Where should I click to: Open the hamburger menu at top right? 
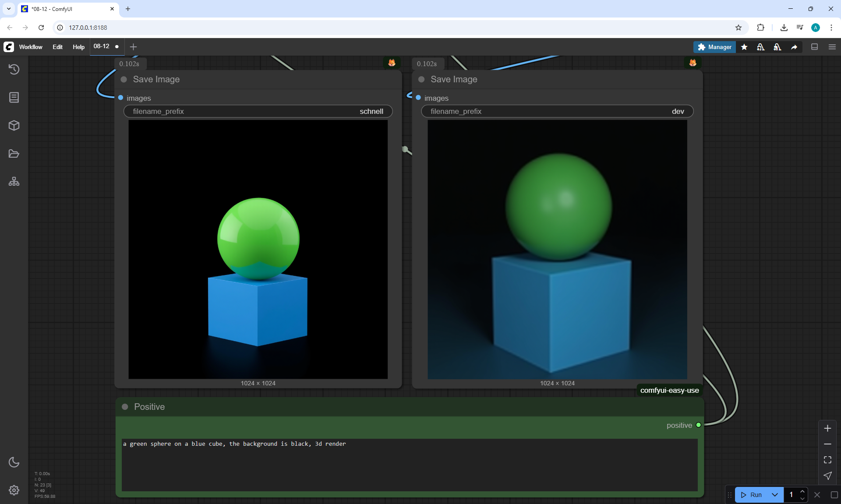[x=832, y=47]
